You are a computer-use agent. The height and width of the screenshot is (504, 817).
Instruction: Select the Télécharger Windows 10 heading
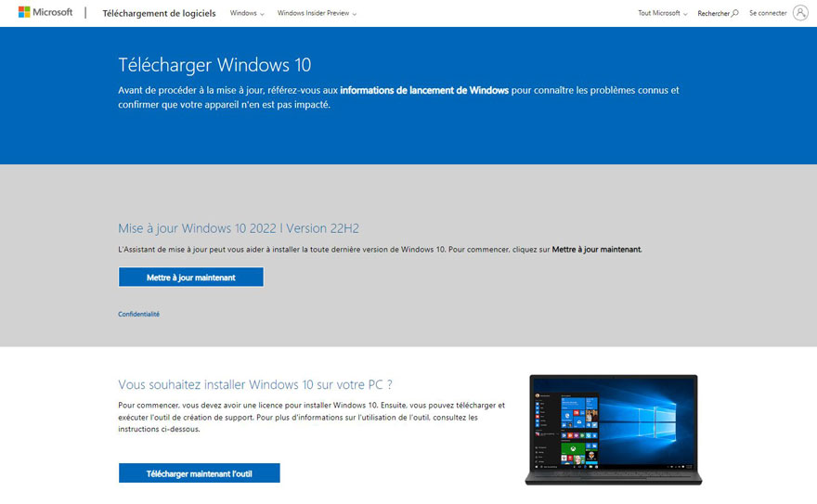pos(214,65)
